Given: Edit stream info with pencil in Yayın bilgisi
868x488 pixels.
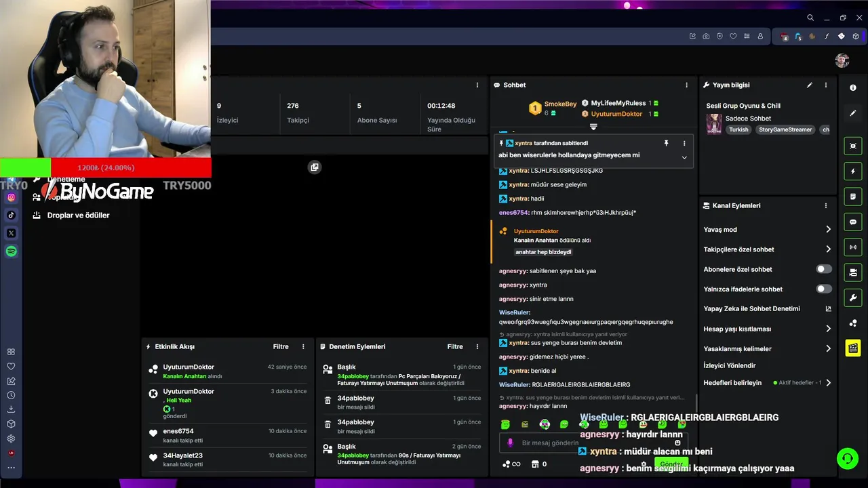Looking at the screenshot, I should 809,85.
